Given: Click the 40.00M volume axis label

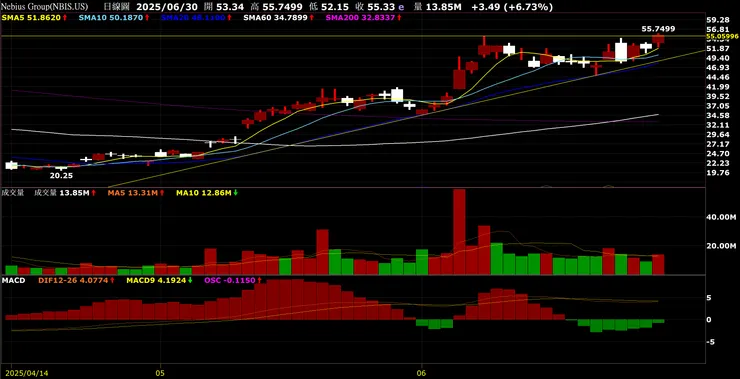Looking at the screenshot, I should point(721,217).
